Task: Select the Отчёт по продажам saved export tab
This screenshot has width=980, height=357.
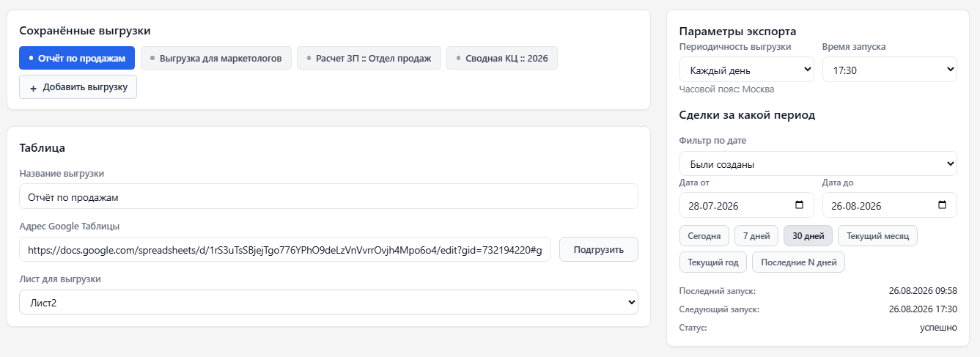Action: pos(77,58)
